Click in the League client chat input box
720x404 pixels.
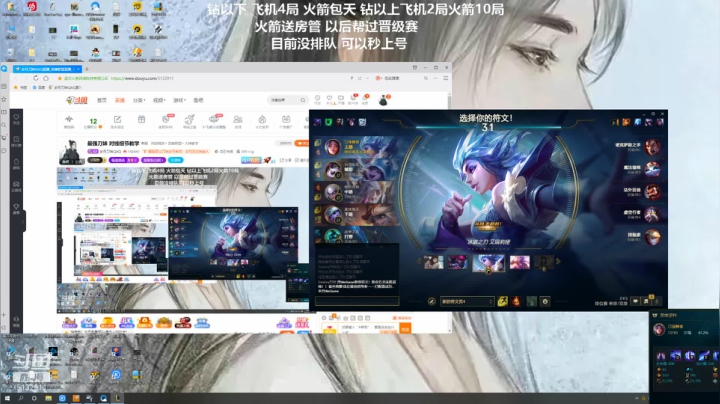coord(357,301)
